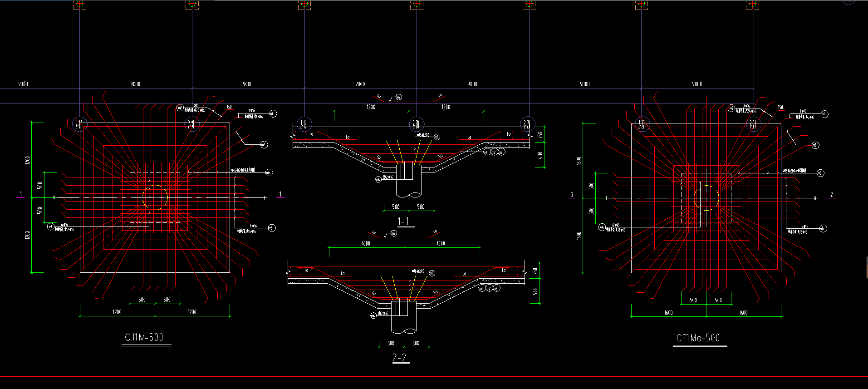Select the m4 rebar tag on CT1M plan
Viewport: 868px width, 389px height.
(x=51, y=227)
